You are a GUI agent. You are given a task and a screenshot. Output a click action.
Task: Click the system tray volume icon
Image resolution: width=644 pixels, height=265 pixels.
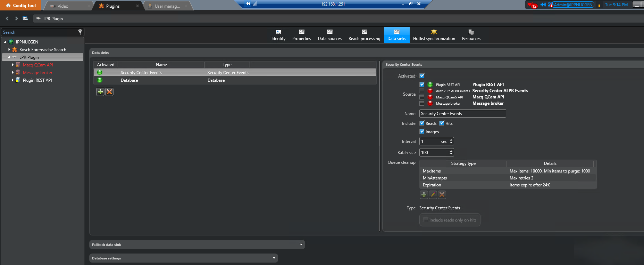543,5
